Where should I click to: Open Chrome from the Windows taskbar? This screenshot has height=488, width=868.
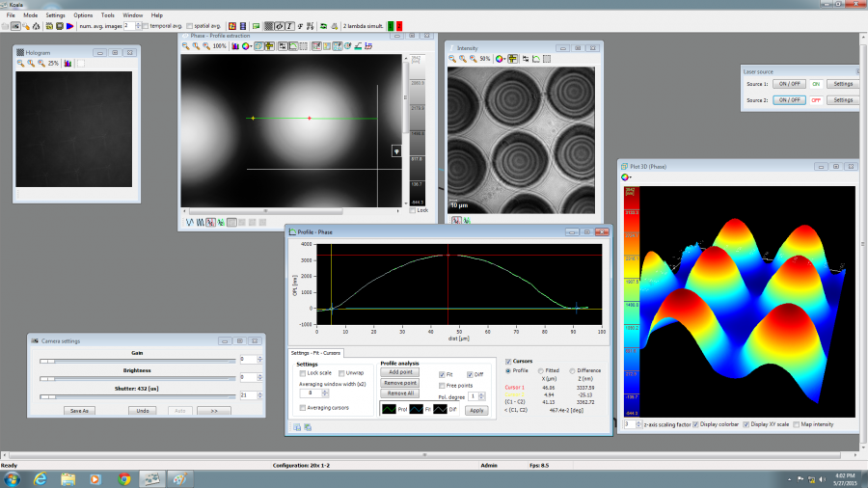[x=124, y=478]
